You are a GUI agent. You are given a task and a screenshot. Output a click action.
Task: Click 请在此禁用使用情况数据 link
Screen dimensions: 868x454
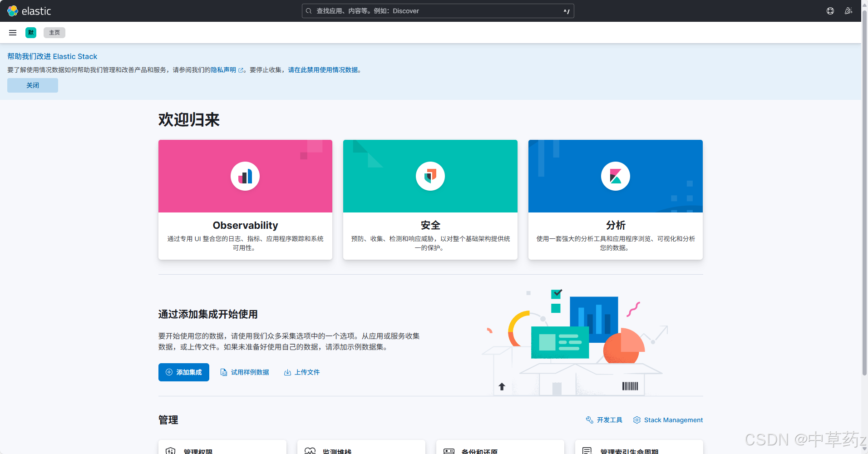click(323, 70)
